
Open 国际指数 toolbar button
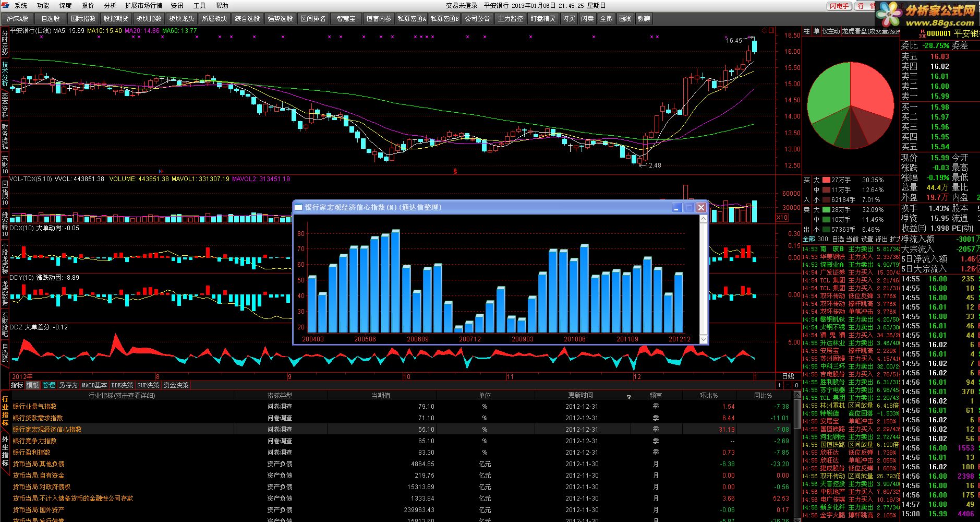coord(83,19)
